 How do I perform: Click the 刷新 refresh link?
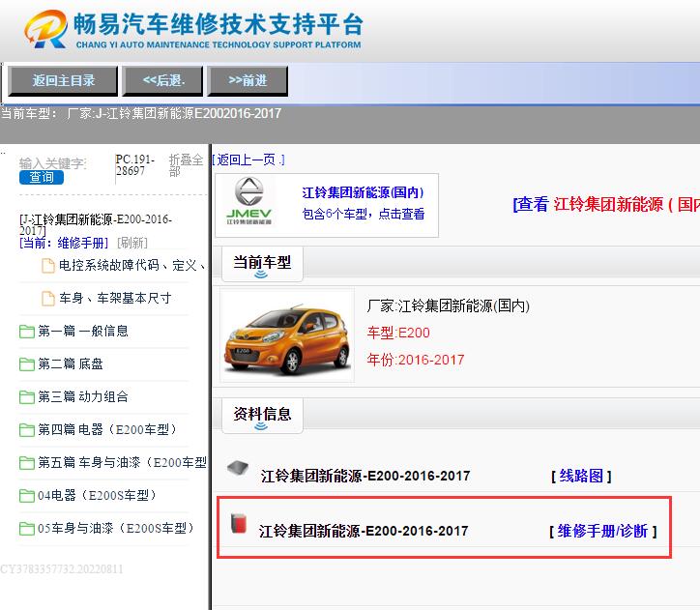point(132,243)
